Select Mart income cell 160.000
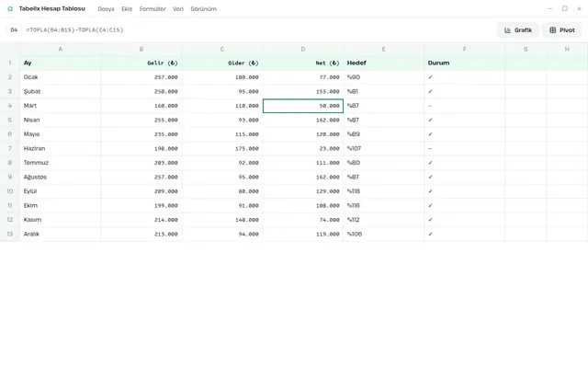 (x=141, y=106)
